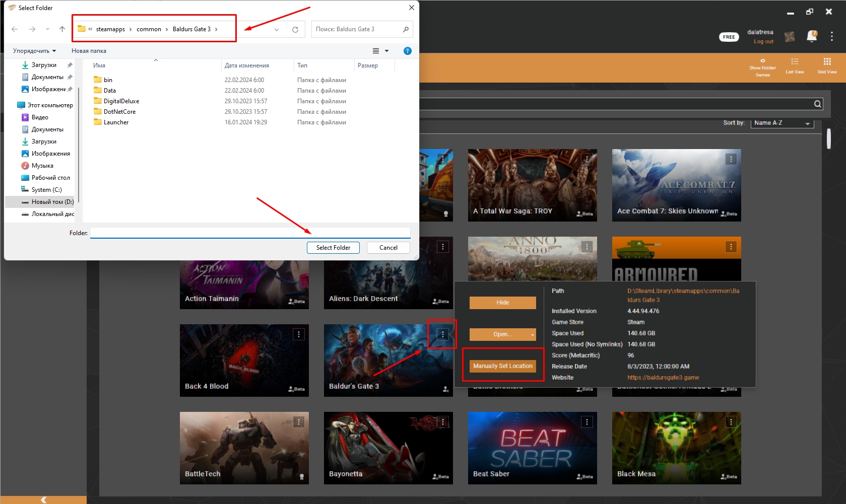Toggle Show Hidden Games
The height and width of the screenshot is (504, 846).
[x=762, y=67]
